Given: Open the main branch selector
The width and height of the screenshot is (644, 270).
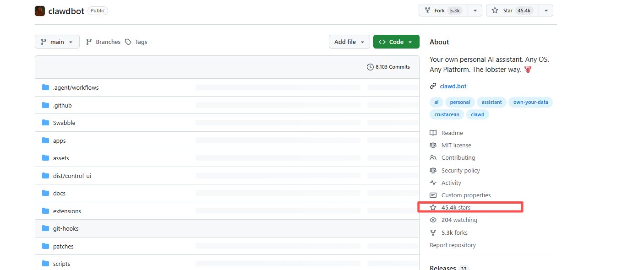Looking at the screenshot, I should click(57, 42).
